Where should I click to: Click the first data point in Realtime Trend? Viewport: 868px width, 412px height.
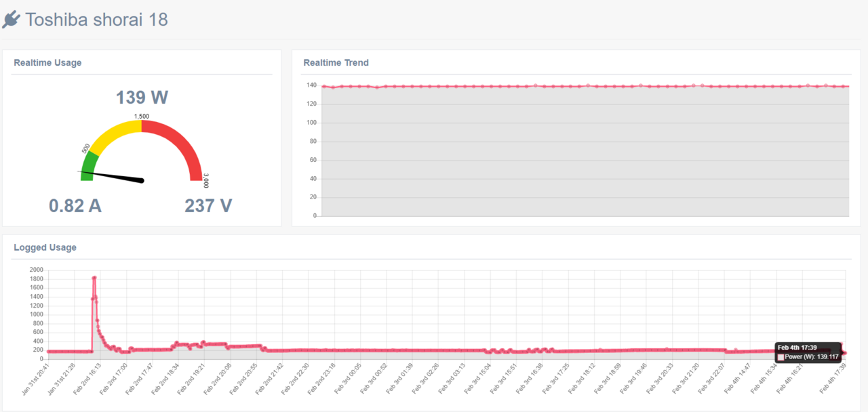pyautogui.click(x=324, y=86)
